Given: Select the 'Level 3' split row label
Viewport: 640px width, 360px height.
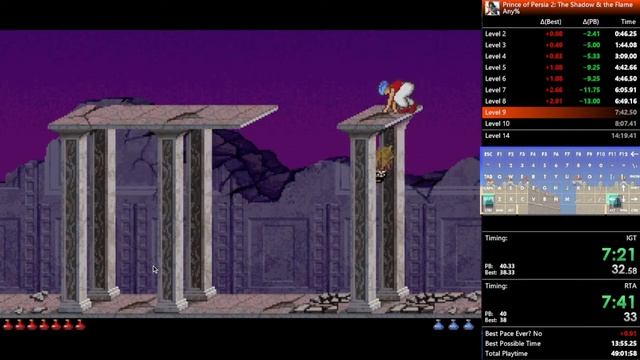Looking at the screenshot, I should (496, 45).
